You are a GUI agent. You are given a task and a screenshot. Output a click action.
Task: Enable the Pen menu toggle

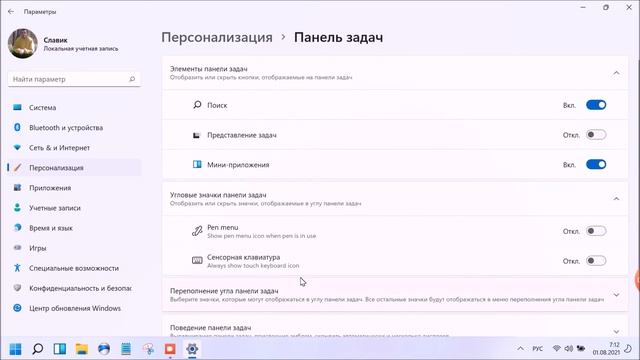tap(596, 231)
